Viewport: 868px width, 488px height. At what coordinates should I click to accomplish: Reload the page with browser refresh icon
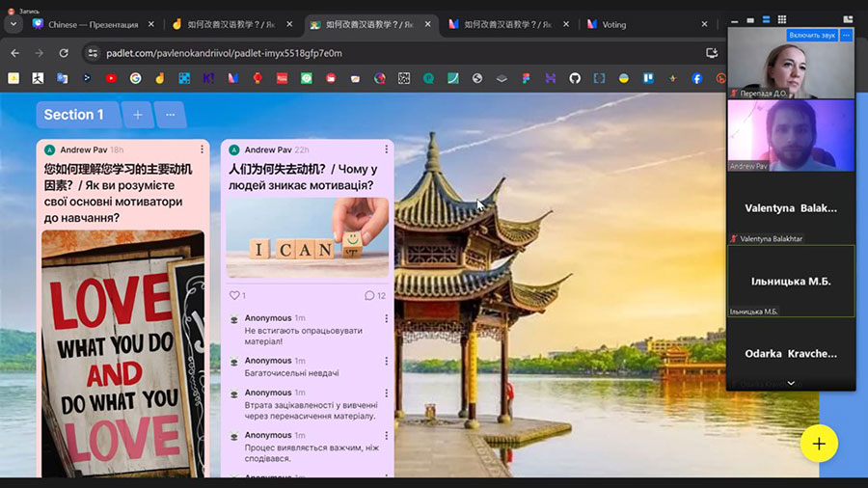[65, 53]
